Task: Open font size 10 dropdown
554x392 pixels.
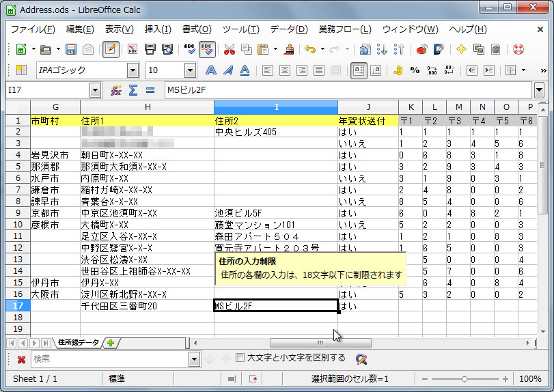Action: [190, 70]
